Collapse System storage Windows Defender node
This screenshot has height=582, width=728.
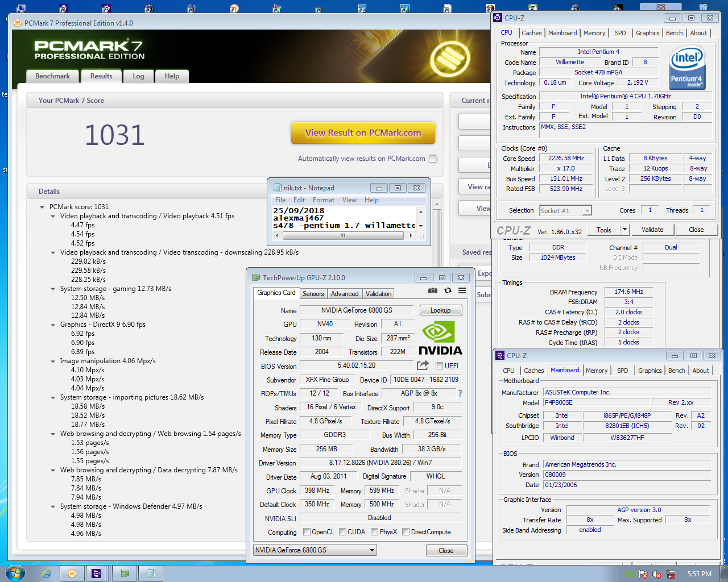pos(53,506)
